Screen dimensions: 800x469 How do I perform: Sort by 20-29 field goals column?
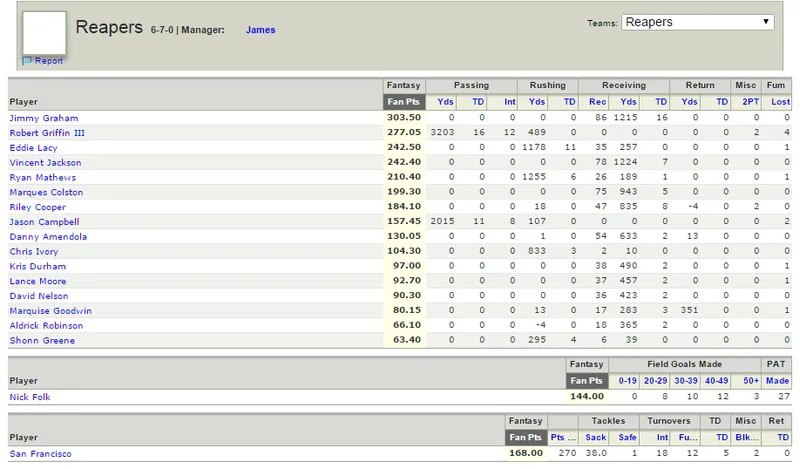(656, 381)
